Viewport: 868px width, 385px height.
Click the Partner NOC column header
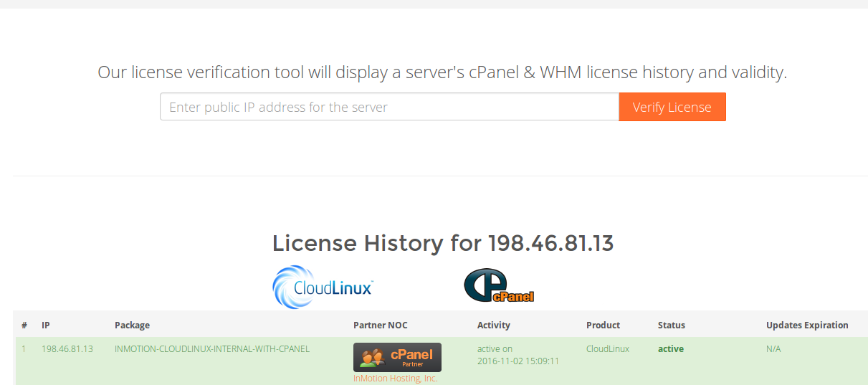pyautogui.click(x=380, y=325)
